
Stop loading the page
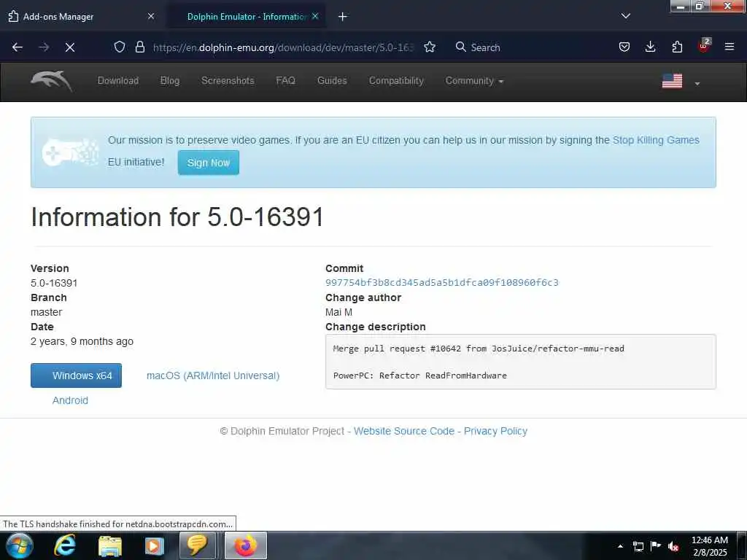coord(70,47)
